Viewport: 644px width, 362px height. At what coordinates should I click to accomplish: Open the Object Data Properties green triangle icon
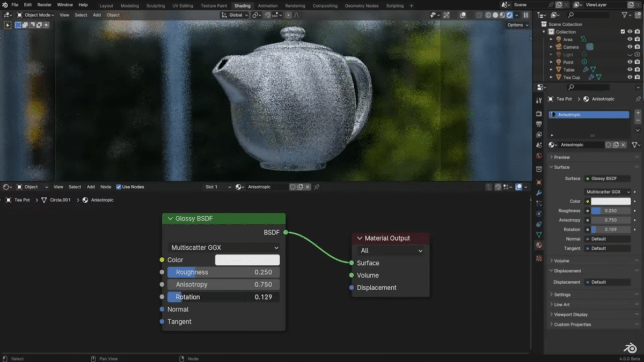pyautogui.click(x=539, y=234)
